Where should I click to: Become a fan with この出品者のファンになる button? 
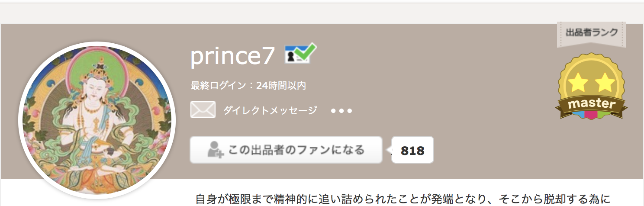click(286, 150)
